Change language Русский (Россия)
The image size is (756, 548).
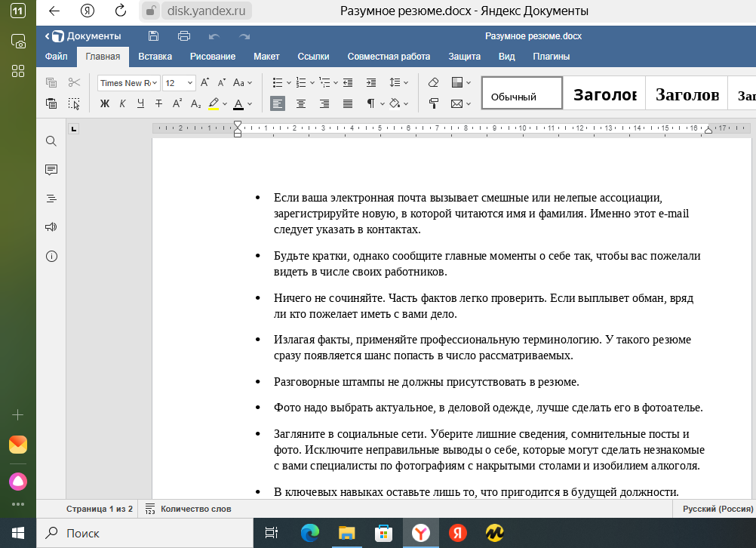(x=718, y=509)
